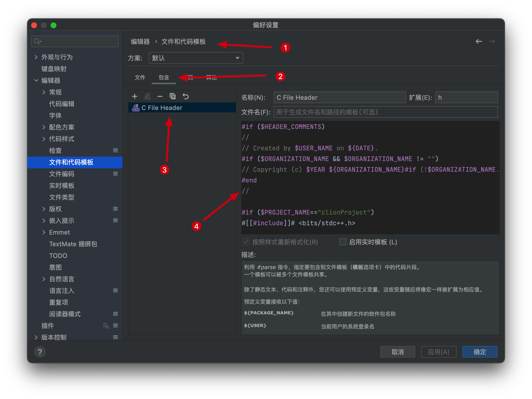The image size is (532, 399).
Task: Select 文件和代码模板 in sidebar
Action: (75, 162)
